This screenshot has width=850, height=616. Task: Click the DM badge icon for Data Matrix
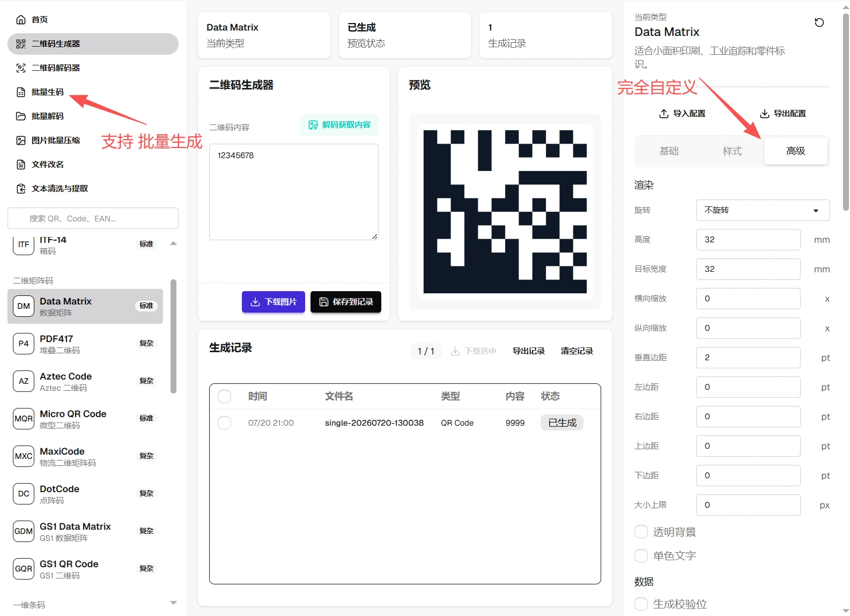pyautogui.click(x=24, y=306)
